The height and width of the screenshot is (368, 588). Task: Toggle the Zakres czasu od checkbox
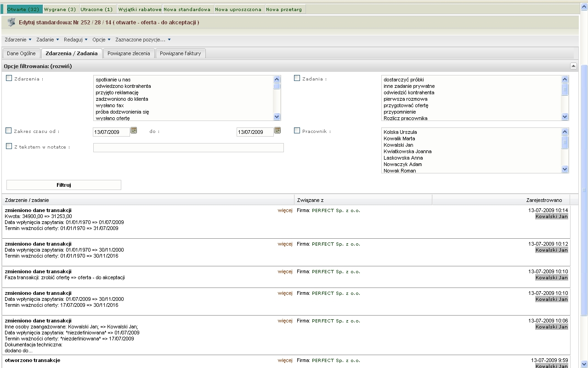[9, 131]
